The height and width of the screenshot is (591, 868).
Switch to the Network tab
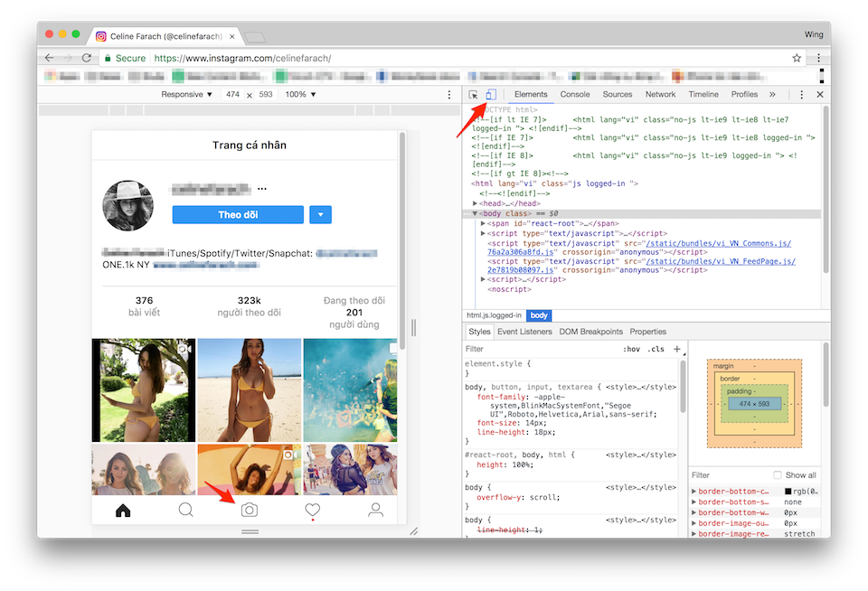coord(660,95)
